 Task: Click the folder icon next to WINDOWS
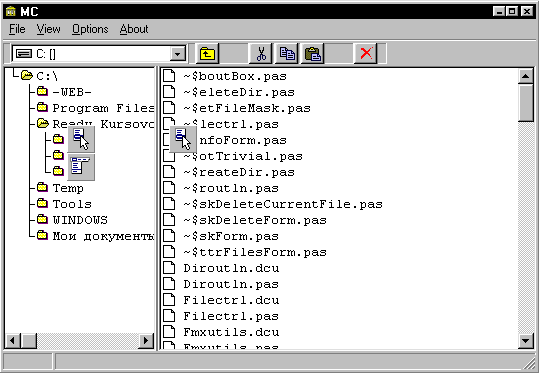(x=42, y=219)
